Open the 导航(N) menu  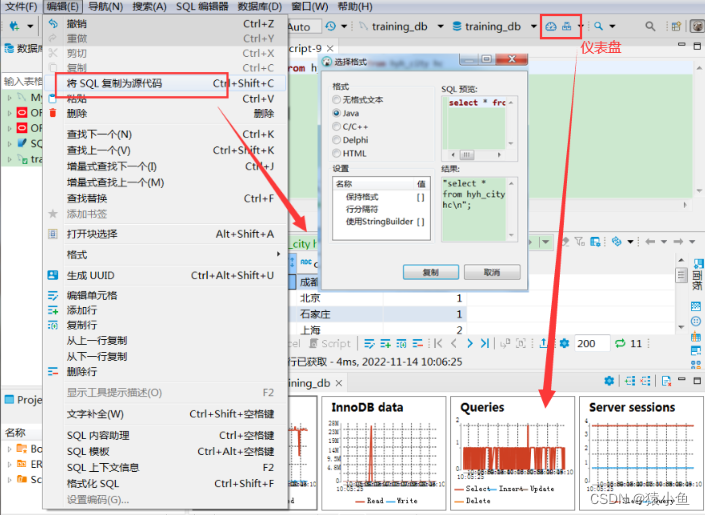(105, 7)
